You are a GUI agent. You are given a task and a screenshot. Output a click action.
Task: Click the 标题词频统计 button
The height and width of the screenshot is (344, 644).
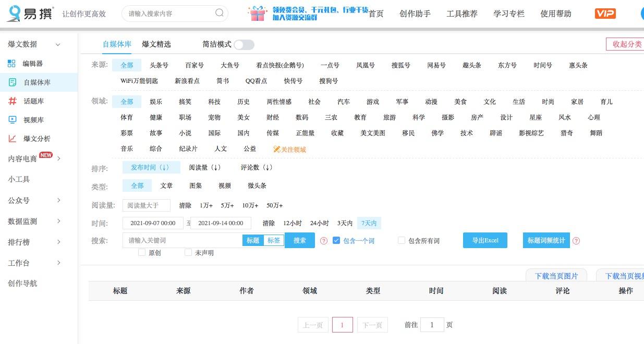point(546,240)
